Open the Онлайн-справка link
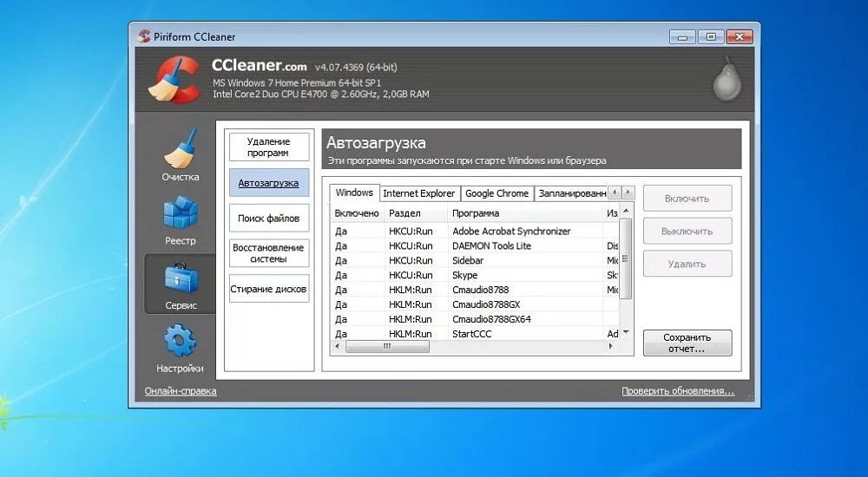Viewport: 868px width, 477px height. click(181, 390)
